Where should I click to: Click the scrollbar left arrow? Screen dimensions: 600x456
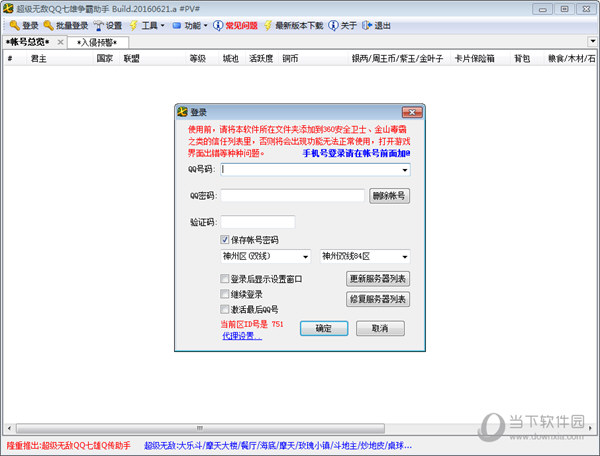9,428
